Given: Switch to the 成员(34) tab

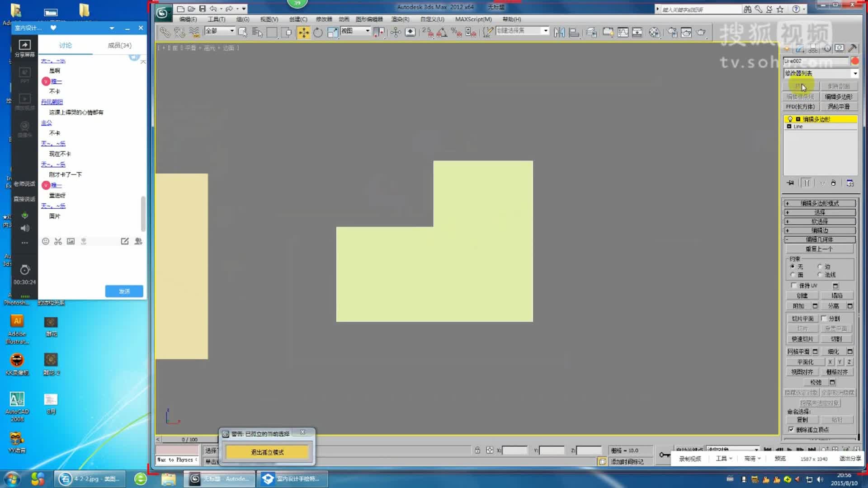Looking at the screenshot, I should click(x=119, y=45).
